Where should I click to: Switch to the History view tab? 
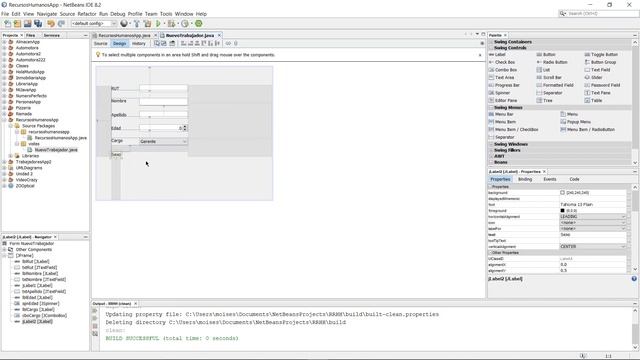[x=138, y=43]
